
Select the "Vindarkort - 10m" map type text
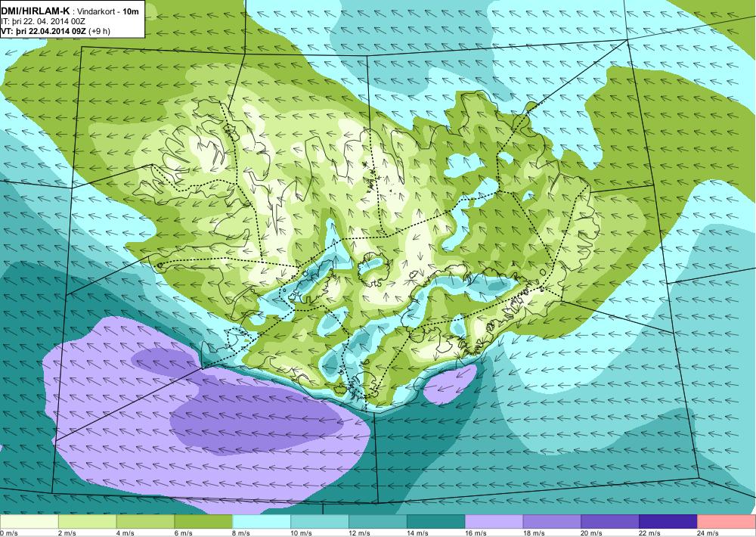point(108,11)
